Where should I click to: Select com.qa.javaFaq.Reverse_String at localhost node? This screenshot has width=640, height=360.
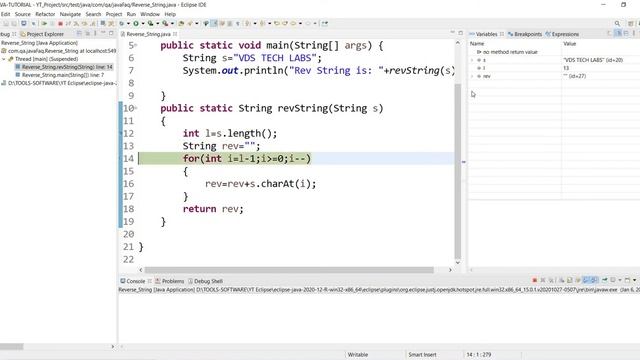(59, 51)
